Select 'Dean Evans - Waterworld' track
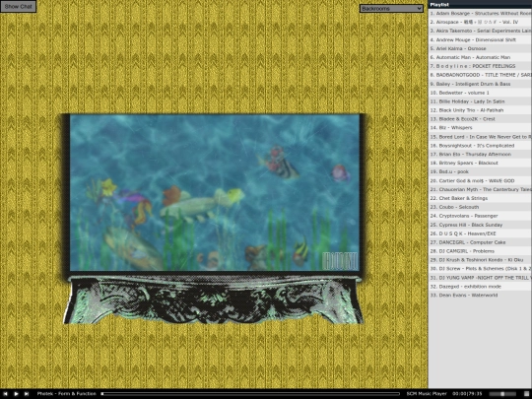The height and width of the screenshot is (399, 532). click(x=480, y=296)
